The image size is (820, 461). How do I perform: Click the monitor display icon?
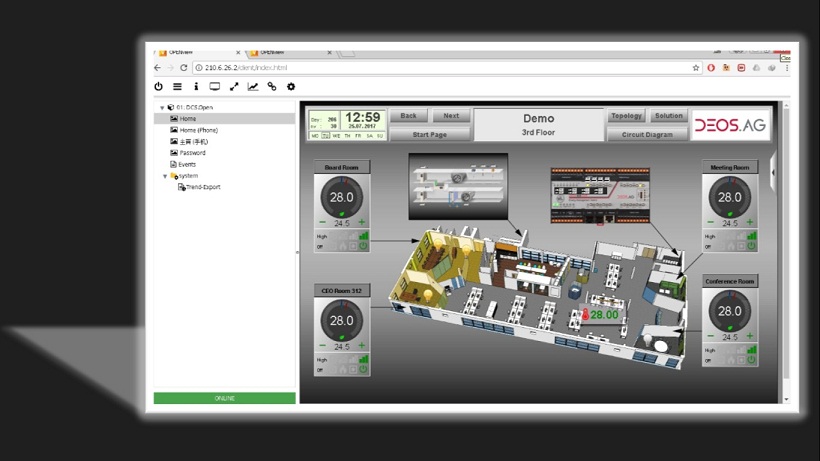214,87
